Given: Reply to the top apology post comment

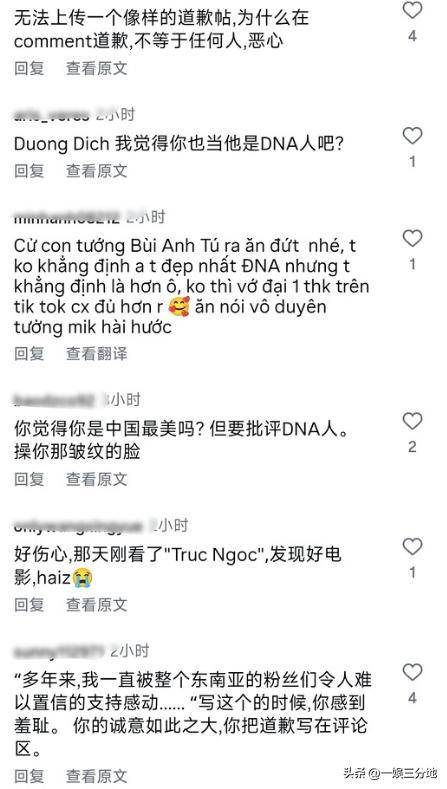Looking at the screenshot, I should coord(29,68).
